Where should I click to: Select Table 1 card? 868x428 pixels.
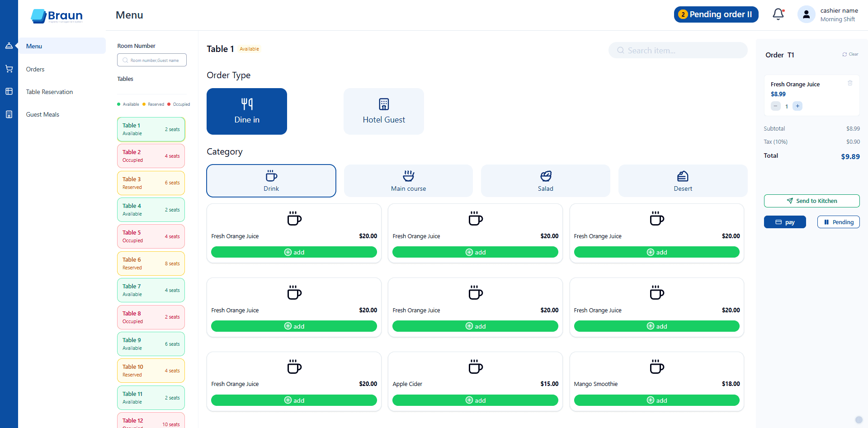(151, 129)
